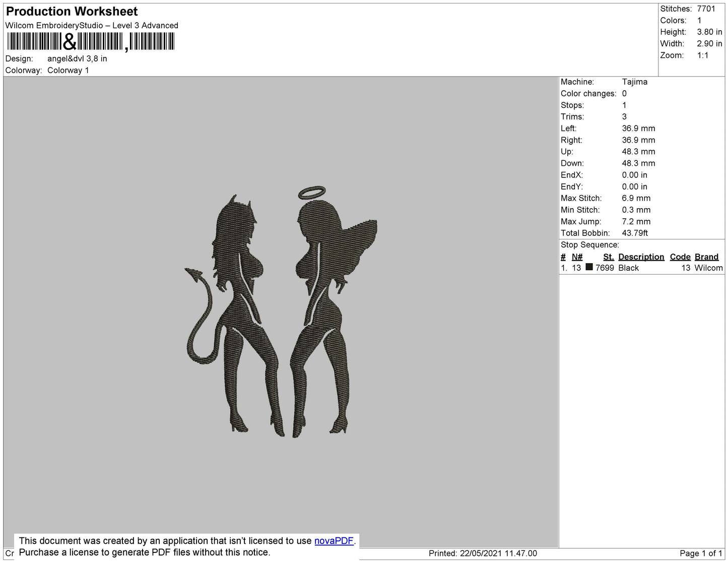Select the width value '2.90 in'
Screen dimensions: 728x563
709,43
